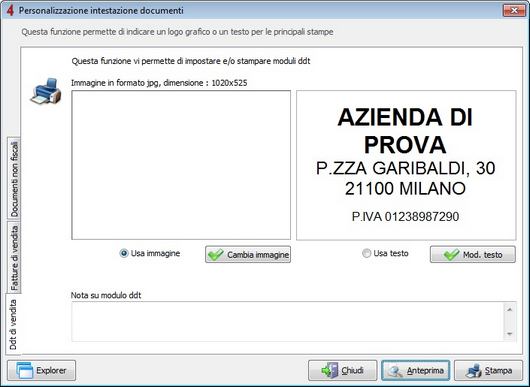
Task: Click the Mod. testo button
Action: 473,255
